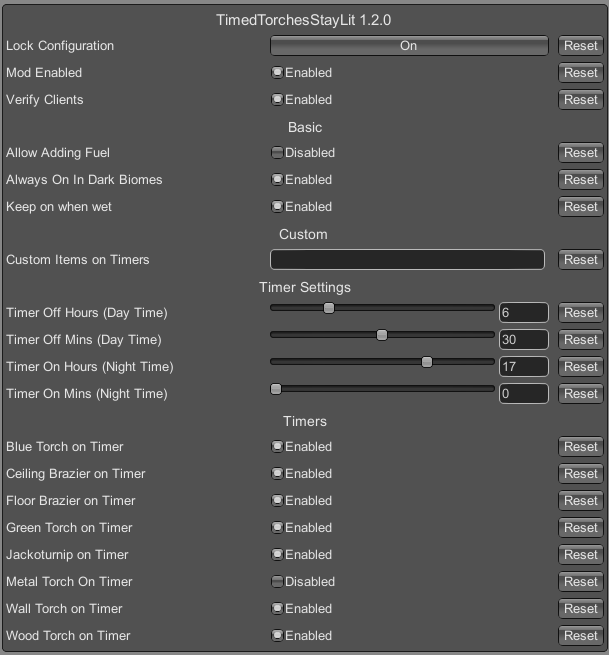Reset Timer On Hours (Night Time)

pos(581,366)
